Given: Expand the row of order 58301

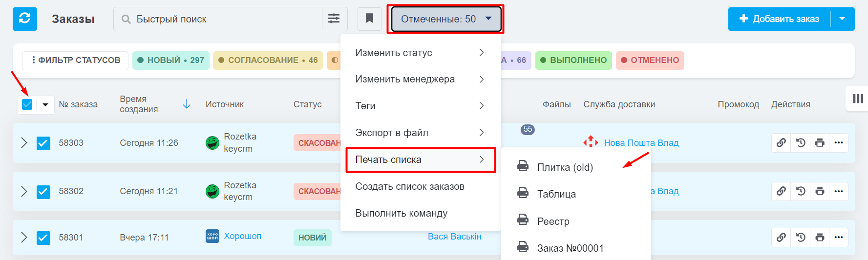Looking at the screenshot, I should 24,238.
